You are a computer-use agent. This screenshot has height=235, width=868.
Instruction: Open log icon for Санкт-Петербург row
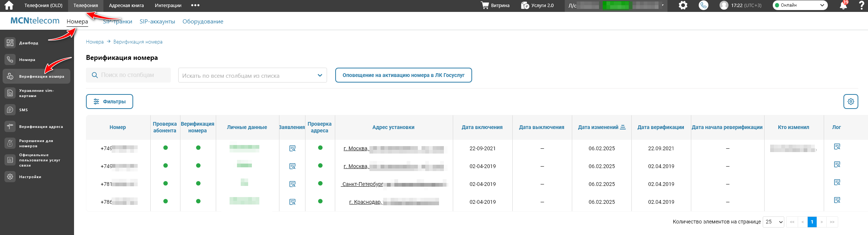tap(837, 182)
